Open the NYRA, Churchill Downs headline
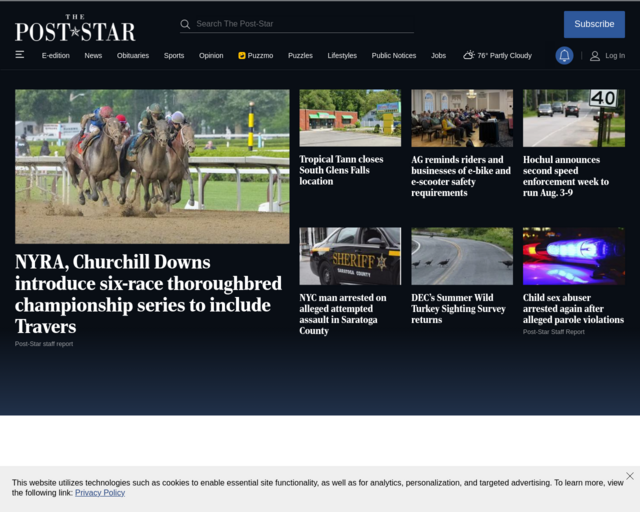 [149, 294]
